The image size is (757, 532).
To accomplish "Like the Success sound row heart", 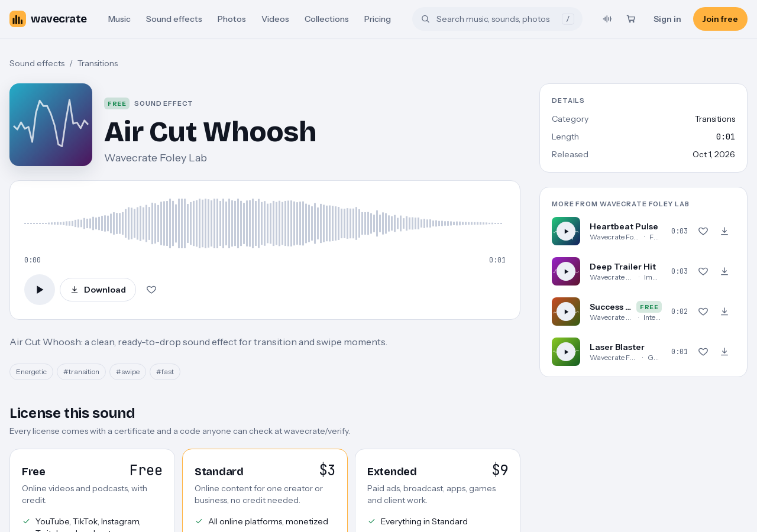I will (x=703, y=312).
